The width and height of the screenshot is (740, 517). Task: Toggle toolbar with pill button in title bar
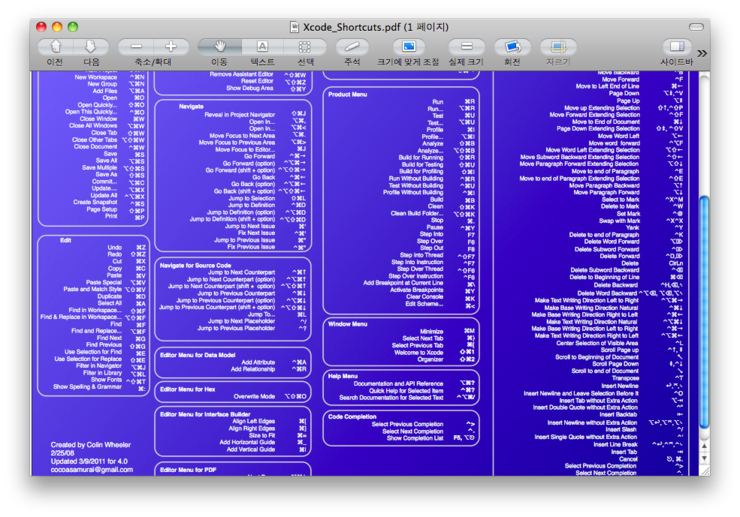coord(696,27)
